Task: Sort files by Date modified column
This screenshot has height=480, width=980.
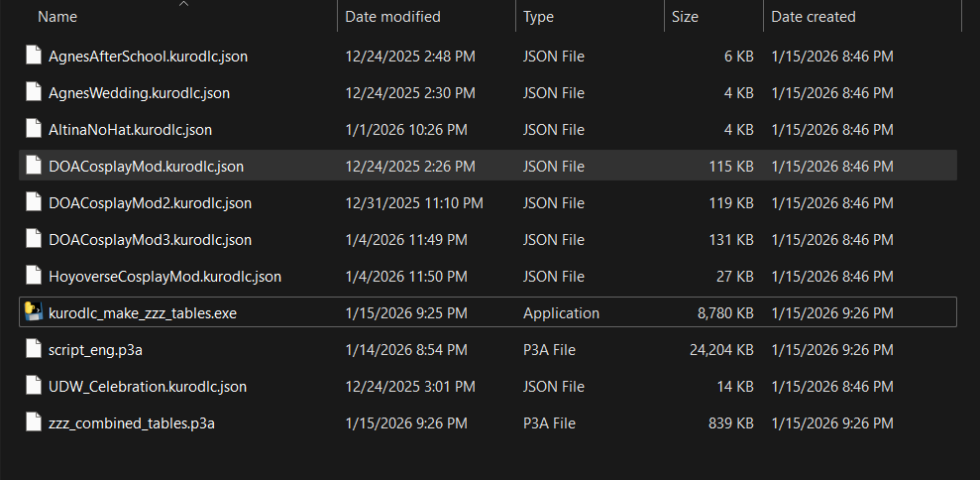Action: (392, 17)
